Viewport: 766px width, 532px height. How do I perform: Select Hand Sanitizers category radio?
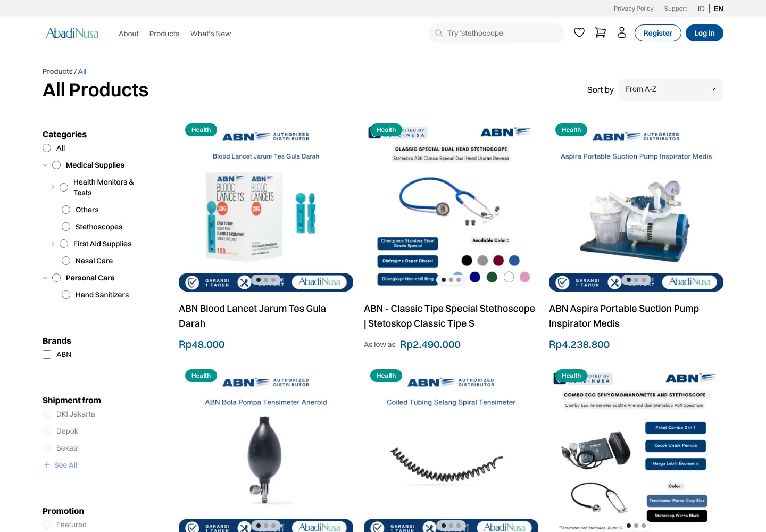[66, 295]
